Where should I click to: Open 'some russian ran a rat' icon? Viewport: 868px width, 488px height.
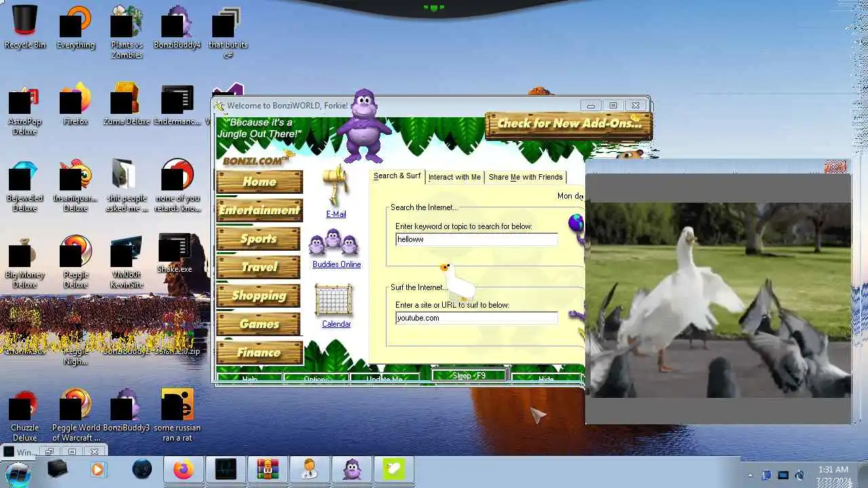[x=177, y=415]
